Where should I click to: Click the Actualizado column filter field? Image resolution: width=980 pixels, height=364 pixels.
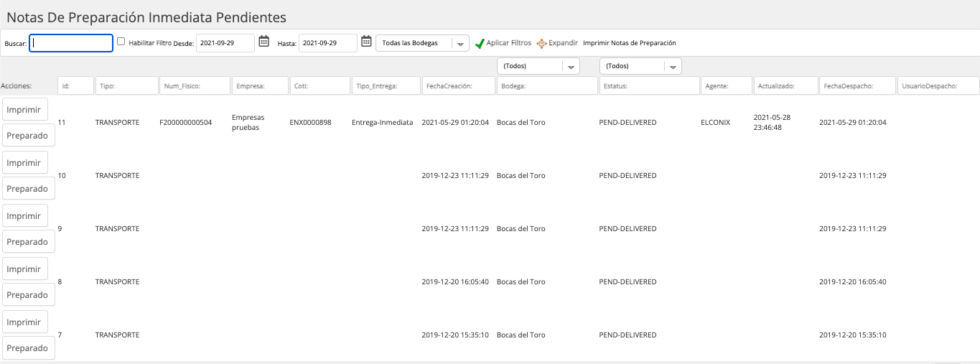point(785,85)
